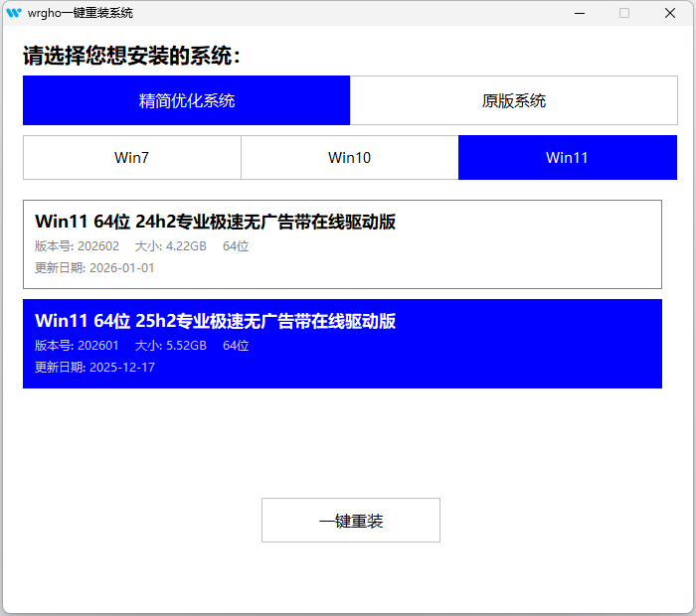Viewport: 696px width, 616px height.
Task: Click the 一键重装 button
Action: tap(351, 521)
